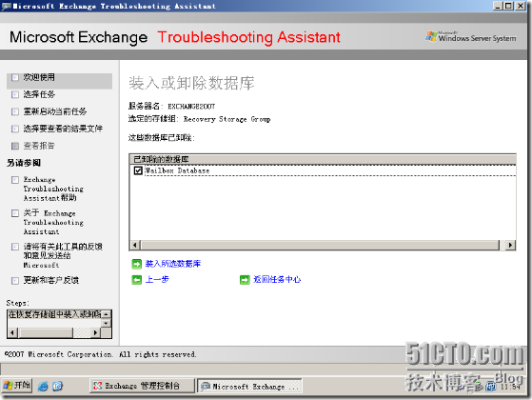Click the Windows Server System logo
This screenshot has height=400, width=532.
pos(471,37)
